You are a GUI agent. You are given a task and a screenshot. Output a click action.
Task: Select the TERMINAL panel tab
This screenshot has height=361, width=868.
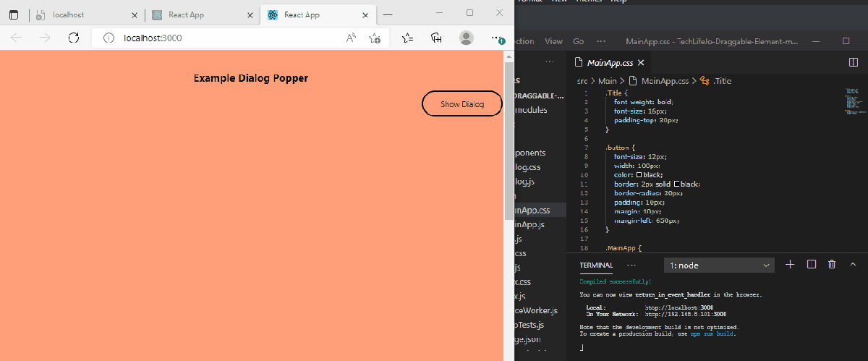(x=596, y=266)
